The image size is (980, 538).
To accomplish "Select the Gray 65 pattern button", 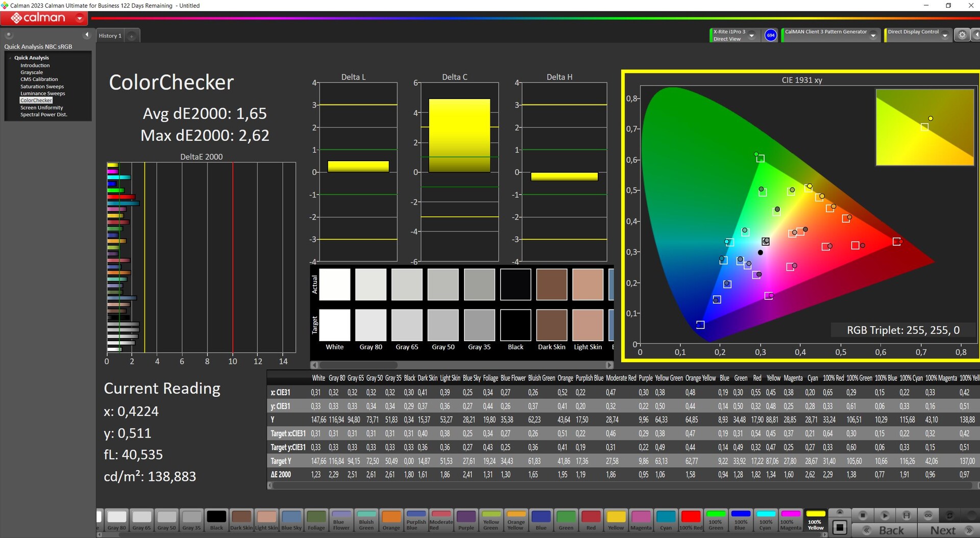I will [x=142, y=520].
